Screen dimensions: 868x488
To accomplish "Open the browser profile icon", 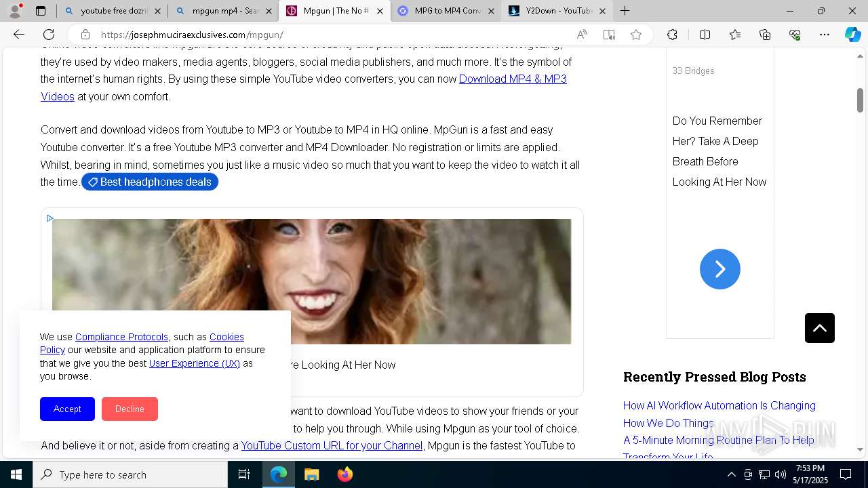I will pyautogui.click(x=15, y=11).
